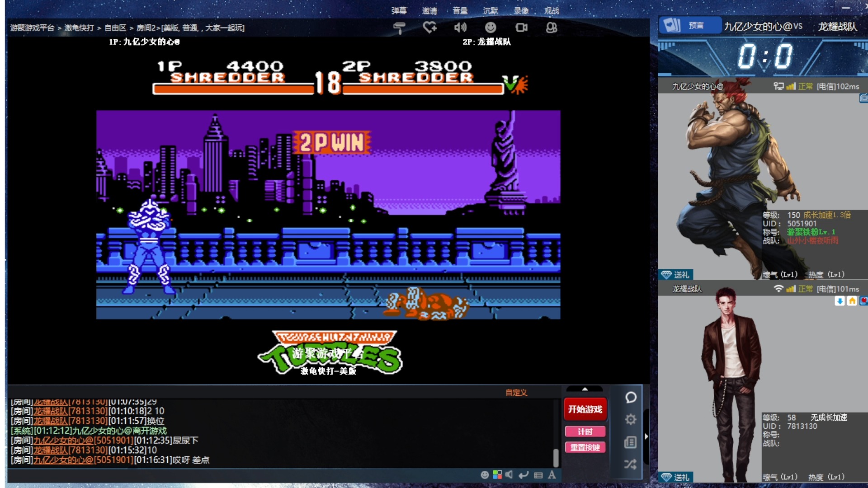Click the list icon in chat toolbar
Image resolution: width=868 pixels, height=488 pixels.
[538, 475]
